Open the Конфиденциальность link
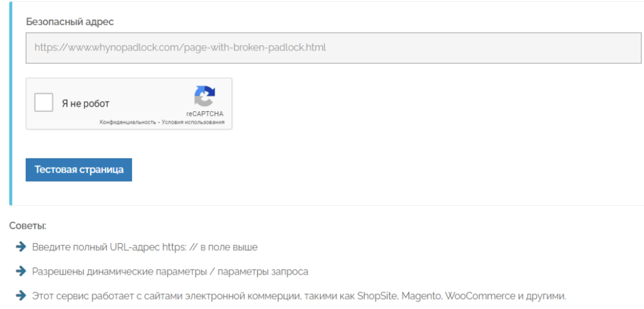The height and width of the screenshot is (309, 644). (128, 122)
